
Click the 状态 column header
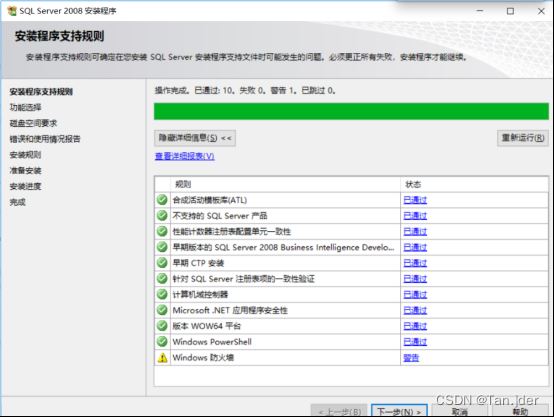[475, 184]
